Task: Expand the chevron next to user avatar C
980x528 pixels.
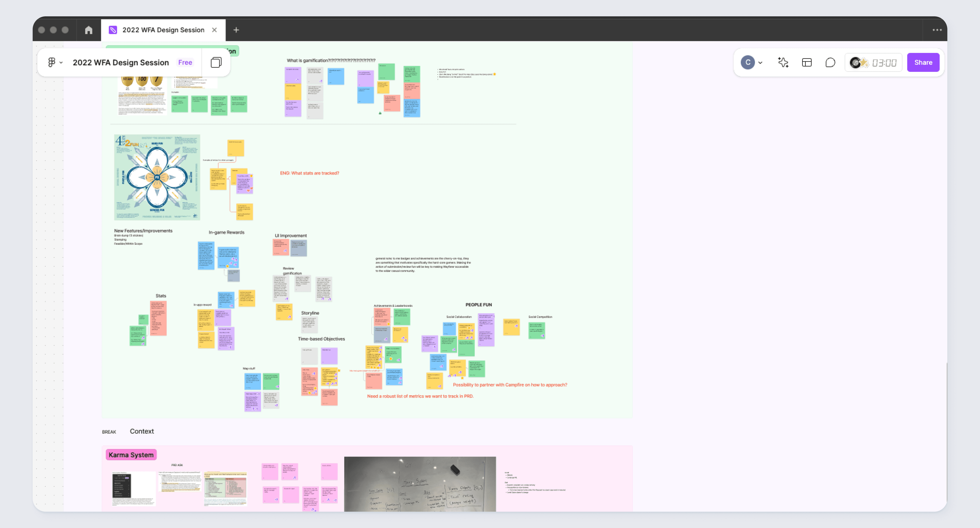Action: coord(761,63)
